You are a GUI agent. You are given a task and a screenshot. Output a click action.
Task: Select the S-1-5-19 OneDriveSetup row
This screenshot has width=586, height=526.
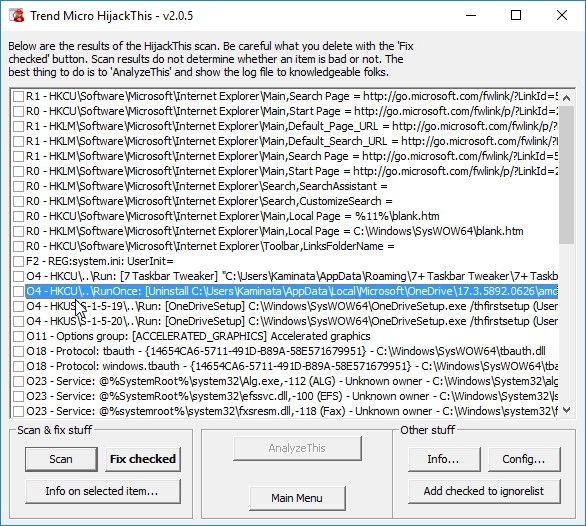(292, 306)
